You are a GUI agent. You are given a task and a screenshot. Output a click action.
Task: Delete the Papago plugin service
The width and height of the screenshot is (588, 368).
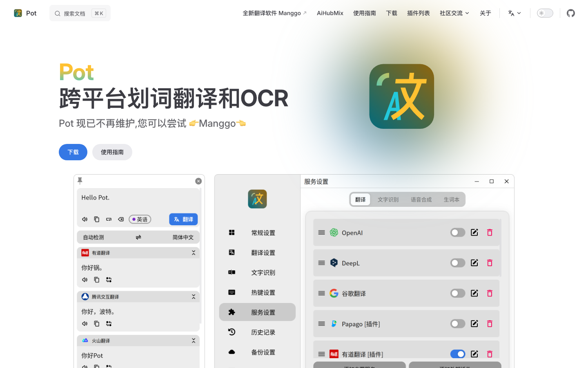click(x=490, y=324)
